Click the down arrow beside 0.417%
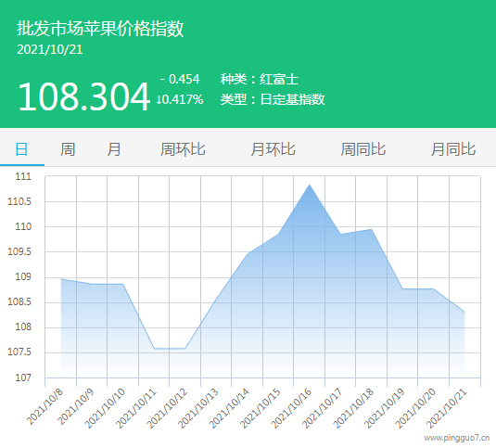Screen dimensions: 496x448 click(159, 99)
